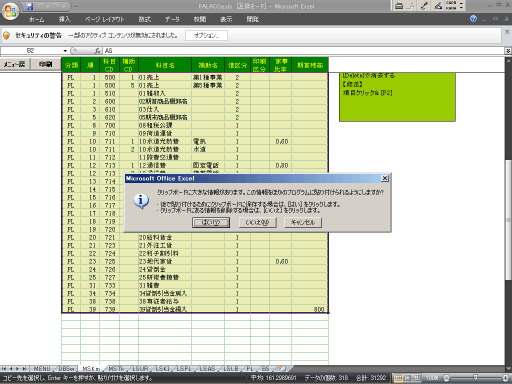Click はい button in clipboard dialog
The height and width of the screenshot is (384, 512).
point(211,222)
